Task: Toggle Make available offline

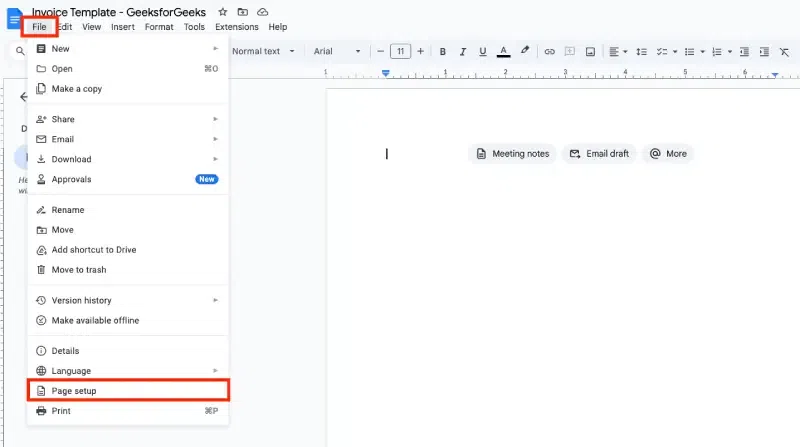Action: click(x=128, y=320)
